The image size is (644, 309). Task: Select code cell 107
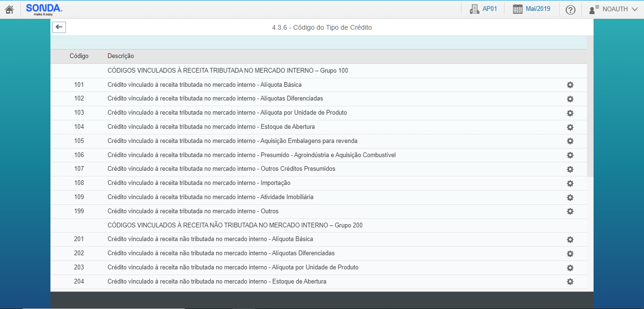(x=79, y=169)
